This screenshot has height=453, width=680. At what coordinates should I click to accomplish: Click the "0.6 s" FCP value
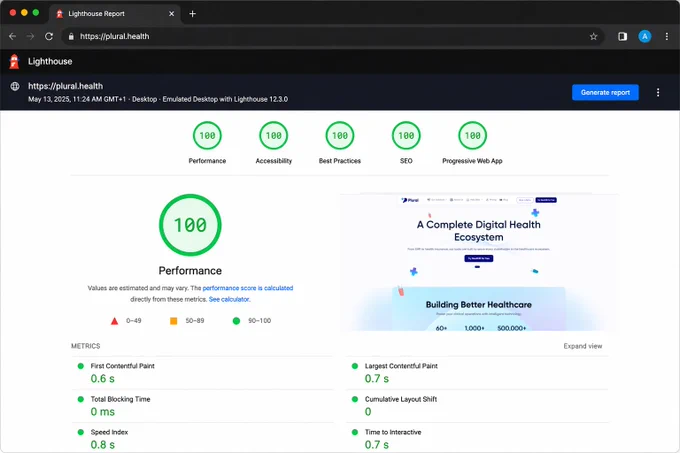103,379
